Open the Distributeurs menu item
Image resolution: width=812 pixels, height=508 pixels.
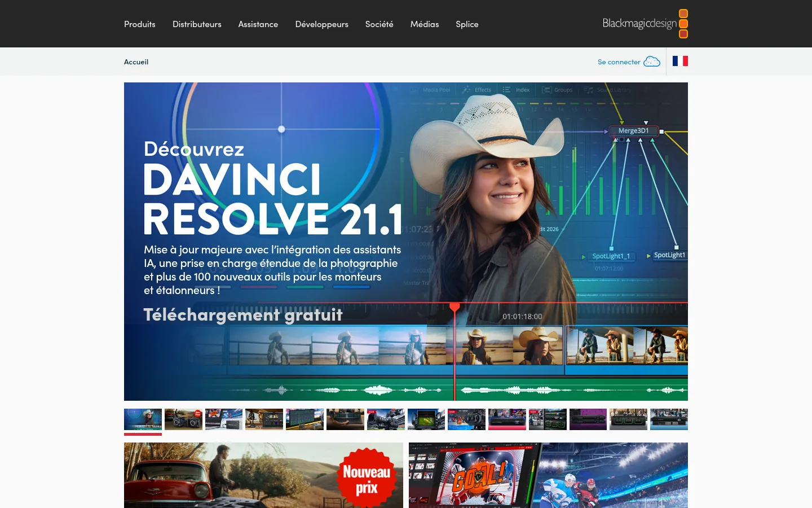[197, 24]
